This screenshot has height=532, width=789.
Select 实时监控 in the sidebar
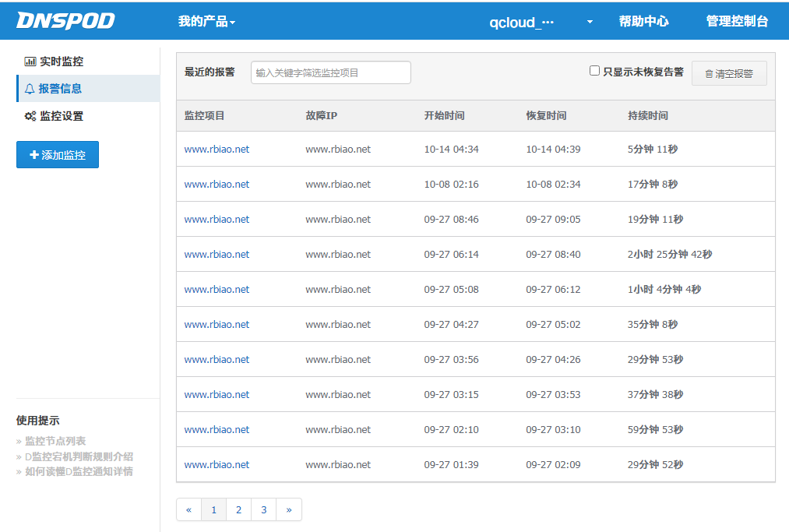tap(62, 62)
